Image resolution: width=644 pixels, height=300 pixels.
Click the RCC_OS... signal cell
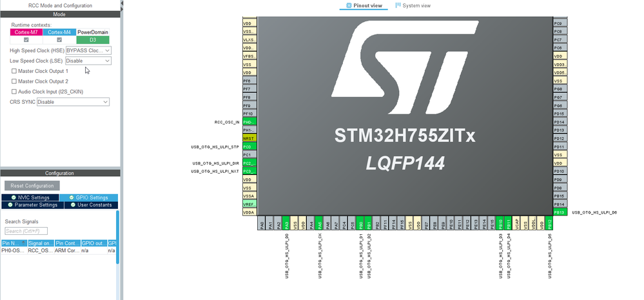point(41,250)
